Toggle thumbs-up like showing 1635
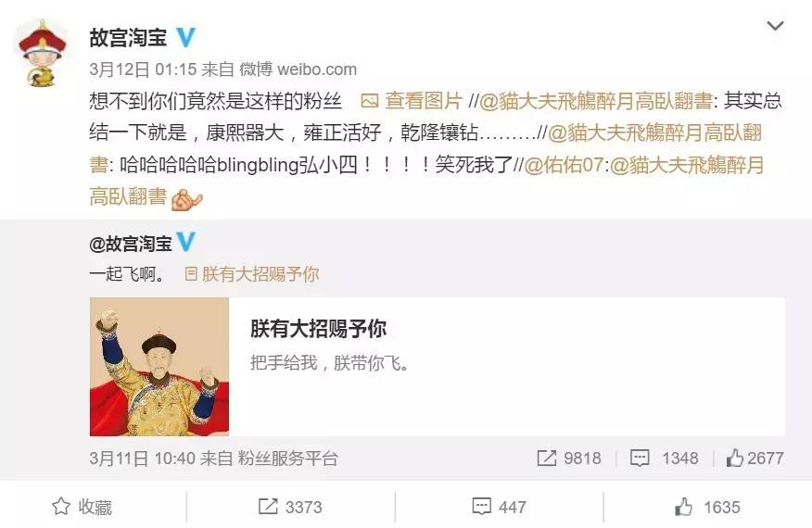 click(708, 507)
